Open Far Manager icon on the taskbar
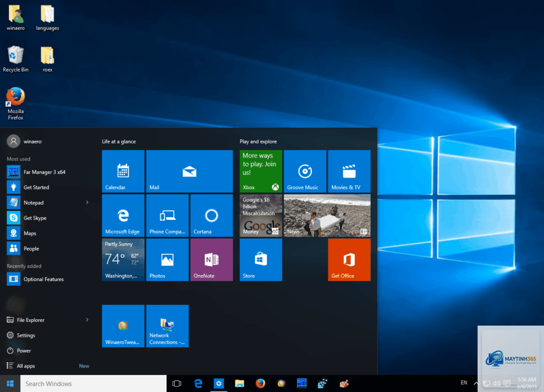 [x=302, y=384]
